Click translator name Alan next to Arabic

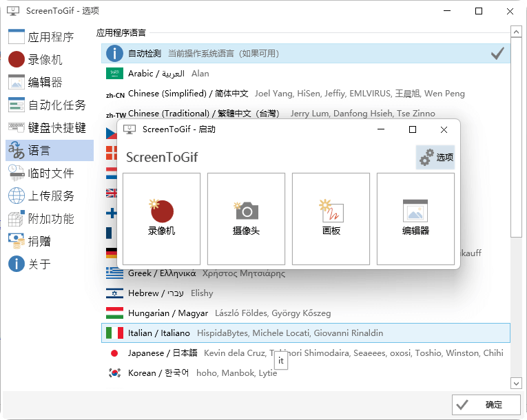[200, 73]
